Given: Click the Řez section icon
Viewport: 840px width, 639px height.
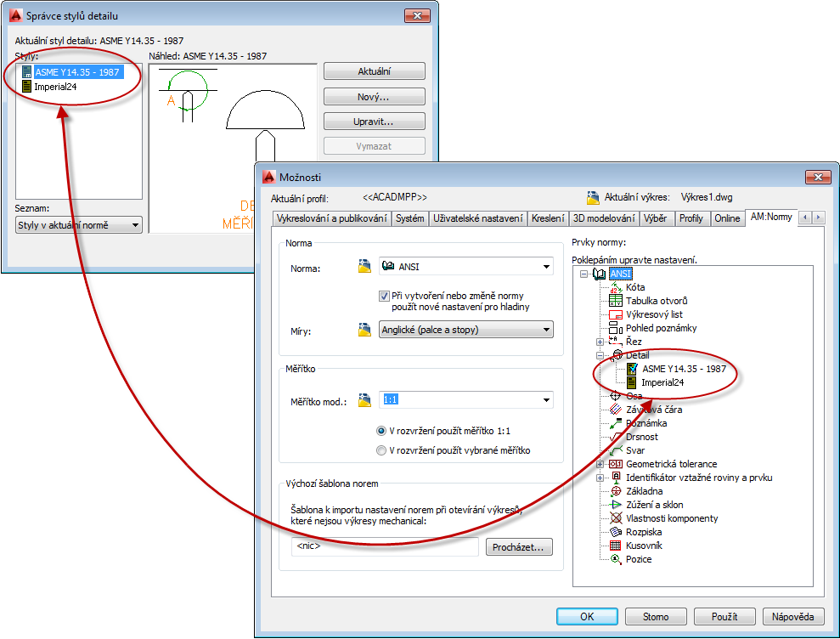Looking at the screenshot, I should pyautogui.click(x=616, y=342).
